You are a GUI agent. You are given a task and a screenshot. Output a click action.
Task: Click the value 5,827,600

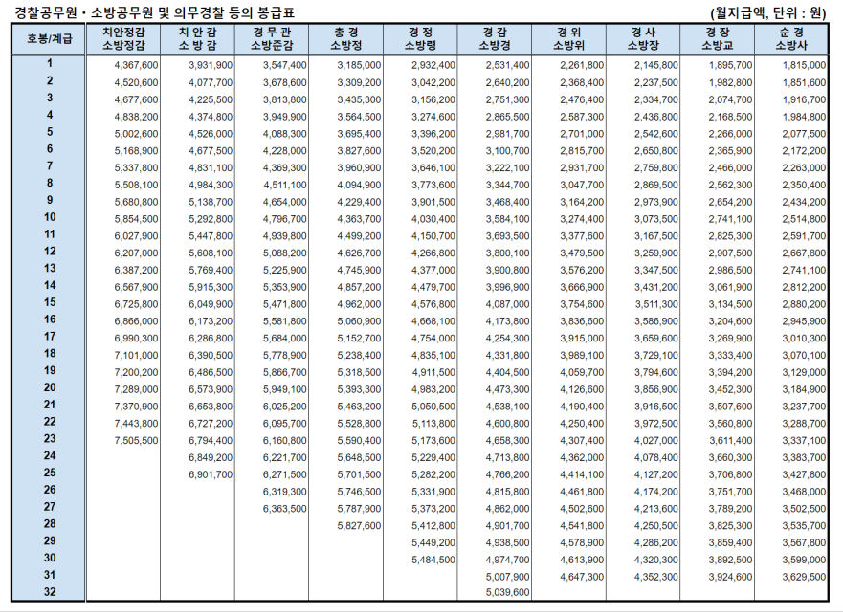click(359, 526)
